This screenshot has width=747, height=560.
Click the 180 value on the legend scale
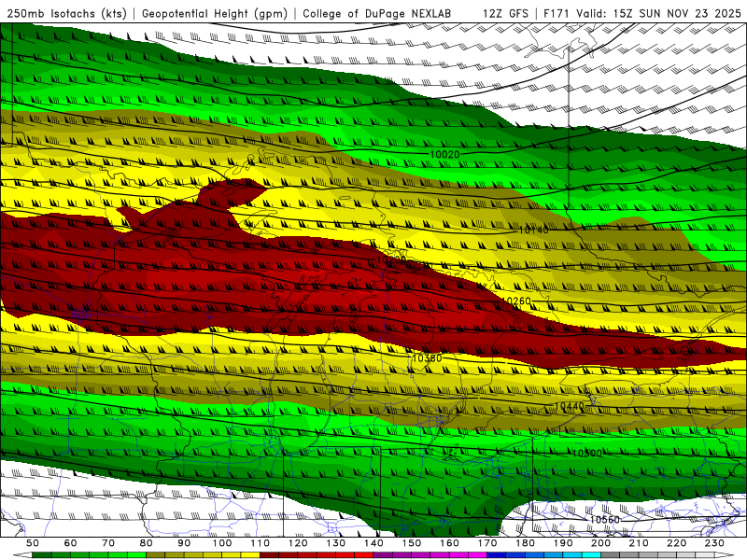coord(525,543)
